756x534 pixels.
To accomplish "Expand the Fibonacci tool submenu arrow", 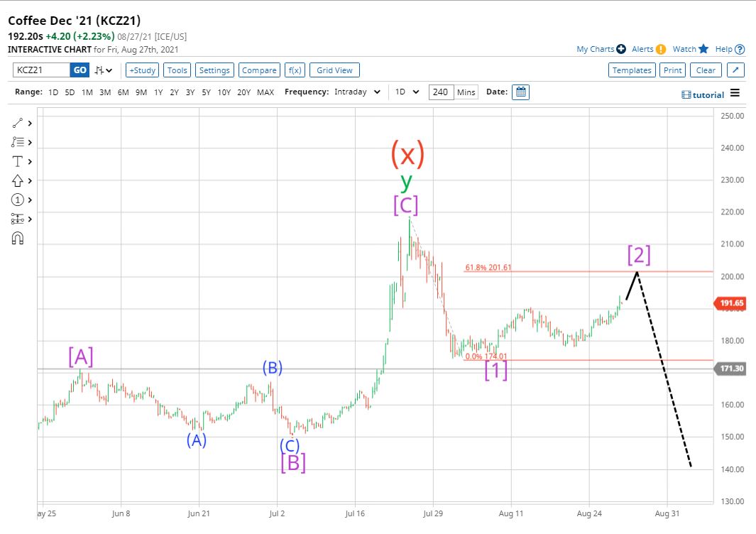I will tap(30, 142).
